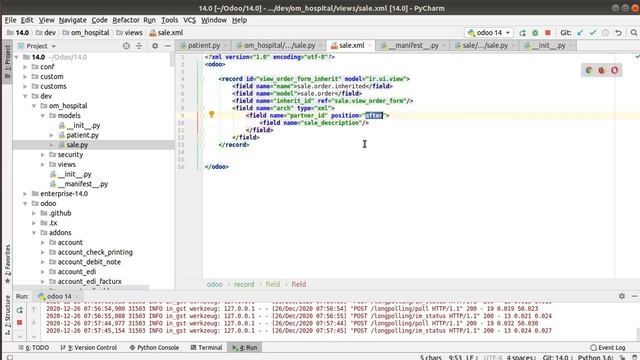Open Git history clock icon
Viewport: 640px width, 360px height.
click(x=605, y=33)
